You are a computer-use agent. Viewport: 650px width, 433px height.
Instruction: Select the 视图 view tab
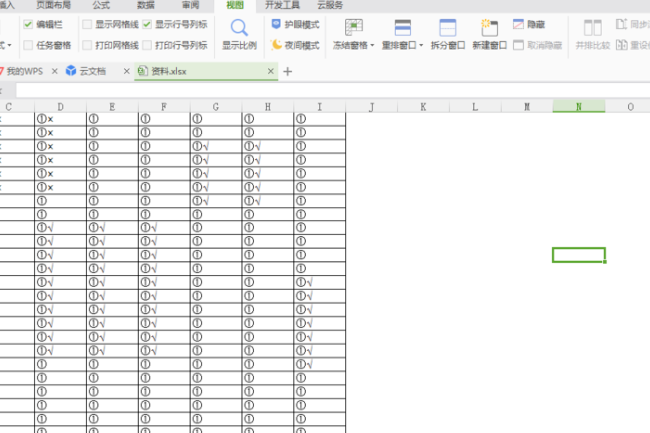point(235,5)
